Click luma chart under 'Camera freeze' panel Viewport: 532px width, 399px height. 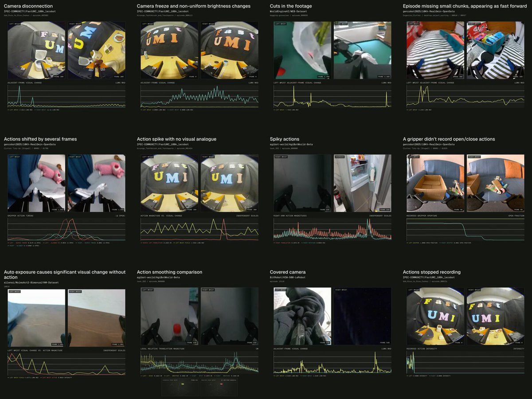click(199, 97)
